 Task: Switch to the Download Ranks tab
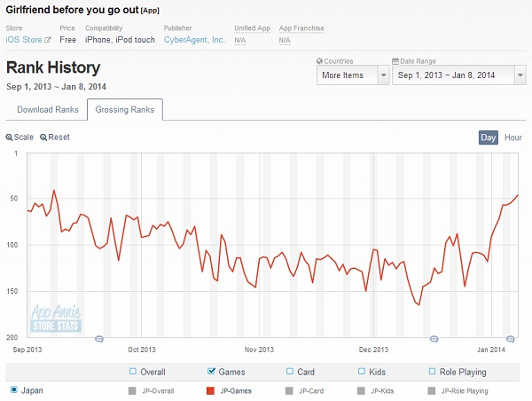pos(49,110)
